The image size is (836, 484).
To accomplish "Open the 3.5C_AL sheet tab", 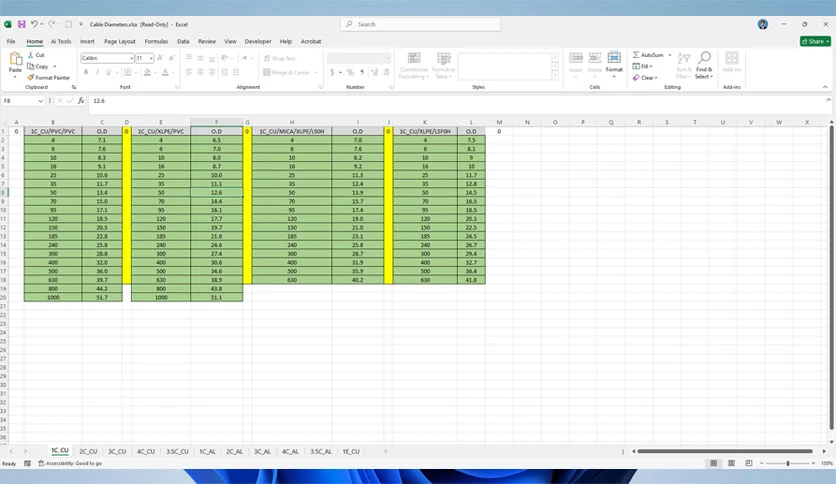I will click(321, 451).
